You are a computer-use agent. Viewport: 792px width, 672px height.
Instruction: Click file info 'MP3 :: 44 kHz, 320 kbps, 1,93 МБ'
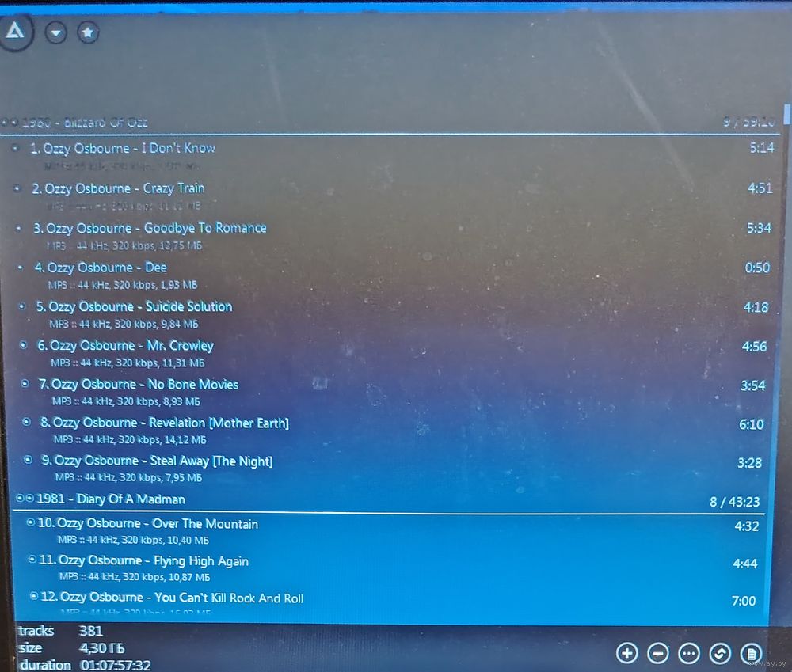(x=123, y=285)
